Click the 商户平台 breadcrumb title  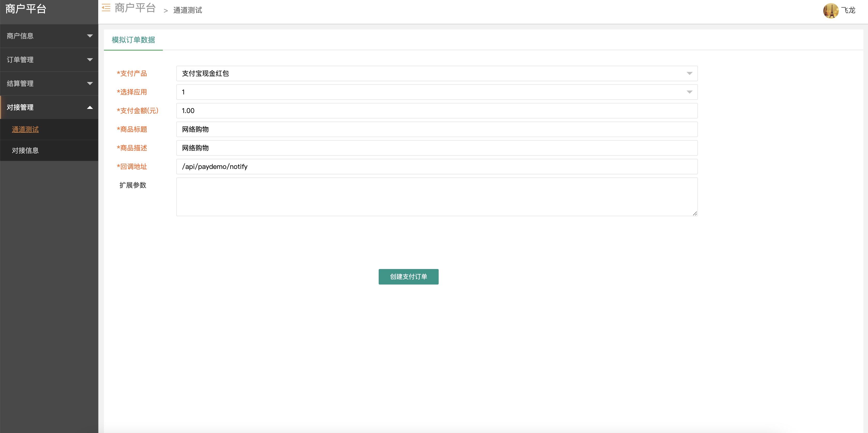coord(135,8)
